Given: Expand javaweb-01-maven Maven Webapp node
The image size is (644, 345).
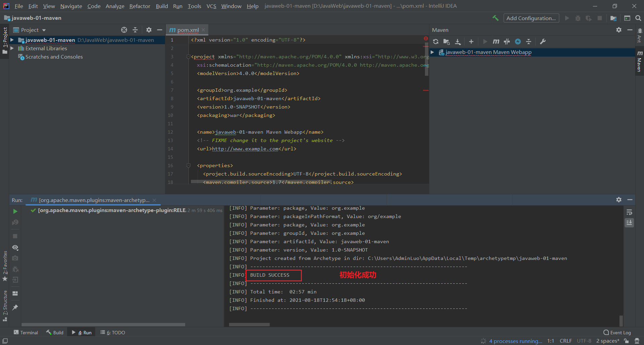Looking at the screenshot, I should [x=432, y=52].
